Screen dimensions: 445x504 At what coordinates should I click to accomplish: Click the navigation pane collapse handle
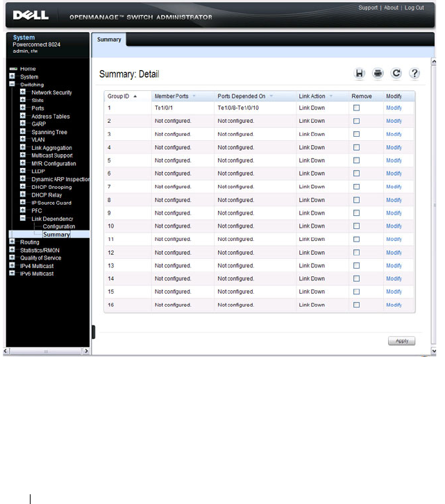pos(94,332)
